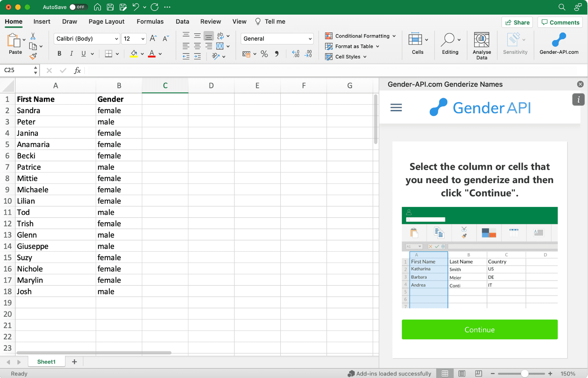This screenshot has width=588, height=378.
Task: Click the Cut scissors icon
Action: tap(33, 36)
